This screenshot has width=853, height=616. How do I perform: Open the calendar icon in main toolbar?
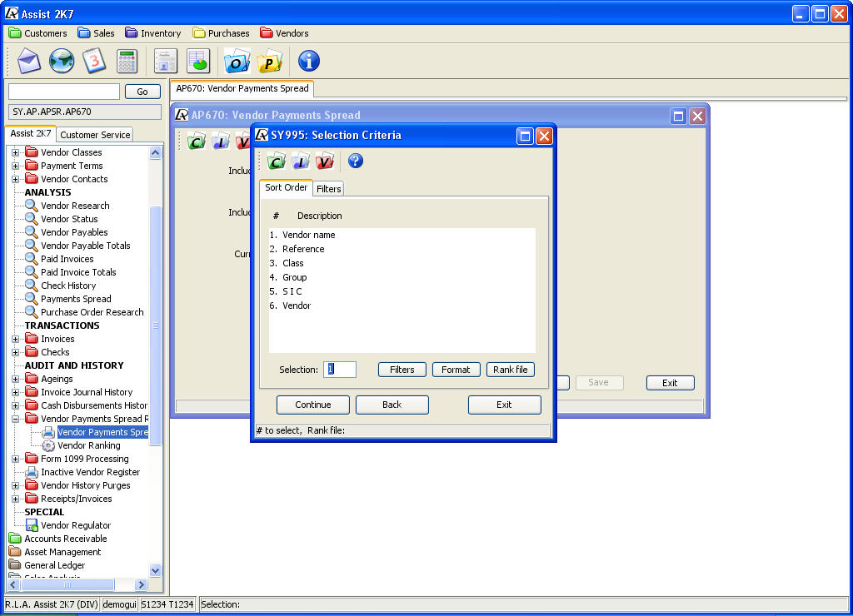[x=94, y=61]
